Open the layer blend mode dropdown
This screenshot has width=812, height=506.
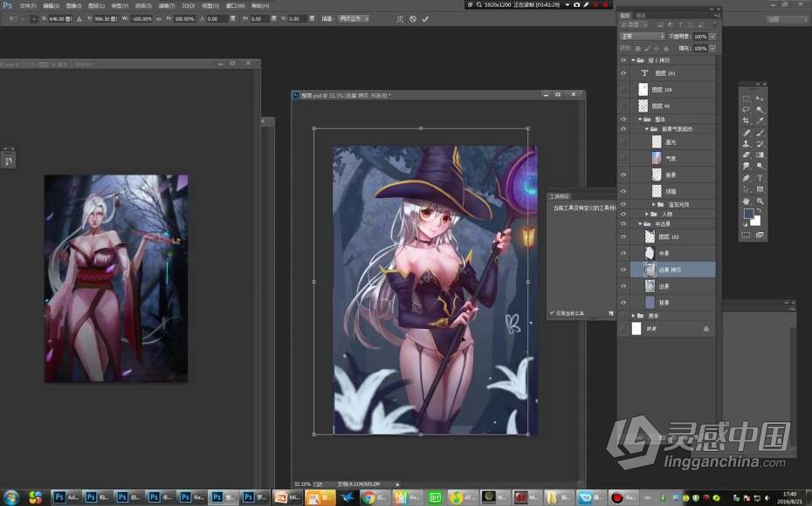click(x=642, y=37)
